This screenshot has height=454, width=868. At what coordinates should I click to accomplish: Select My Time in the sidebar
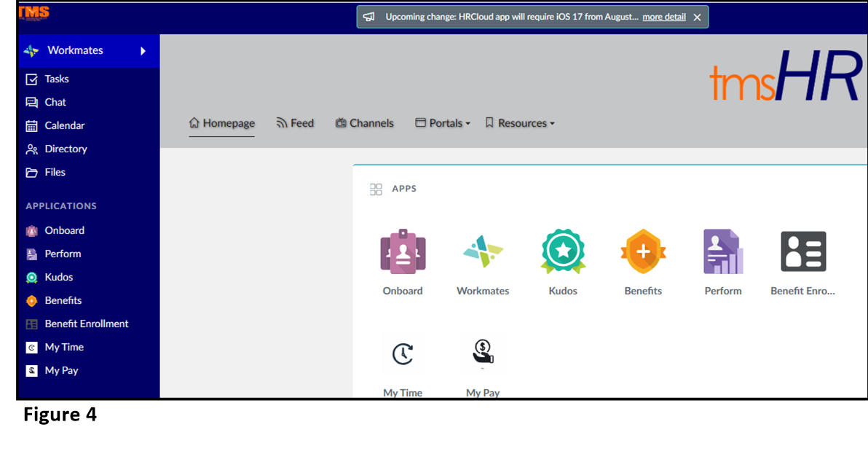coord(55,347)
